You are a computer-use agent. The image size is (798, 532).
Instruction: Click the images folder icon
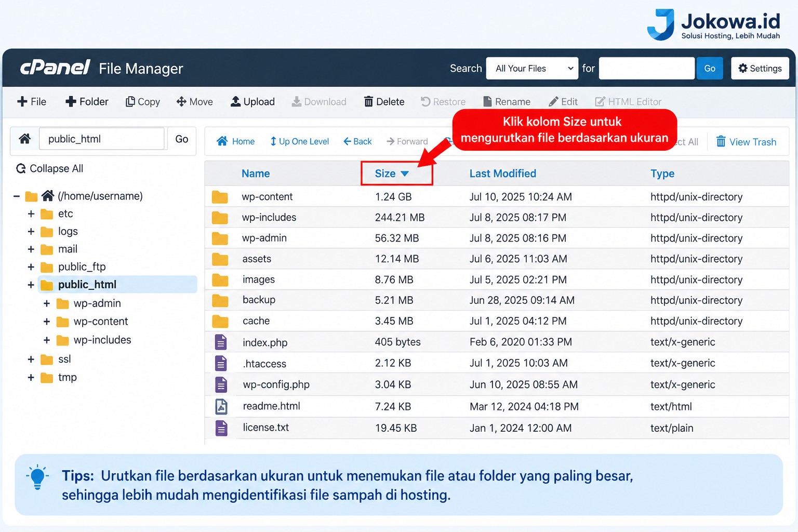(x=220, y=280)
